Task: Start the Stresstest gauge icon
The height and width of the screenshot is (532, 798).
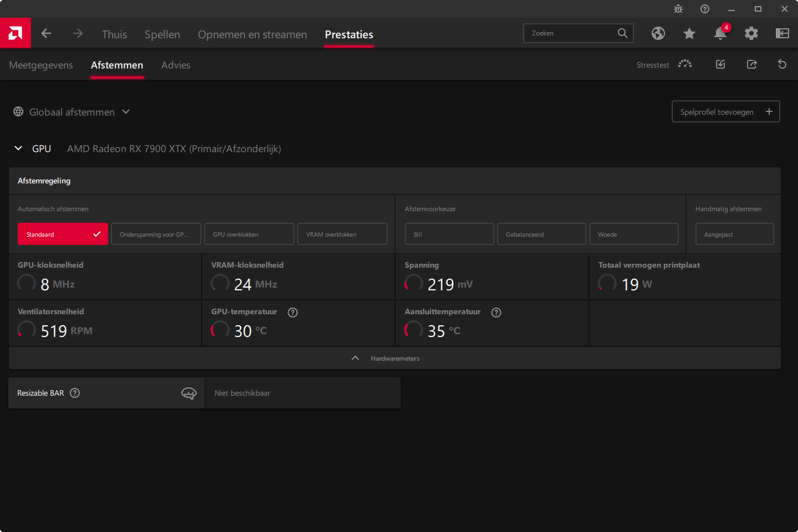Action: tap(685, 64)
